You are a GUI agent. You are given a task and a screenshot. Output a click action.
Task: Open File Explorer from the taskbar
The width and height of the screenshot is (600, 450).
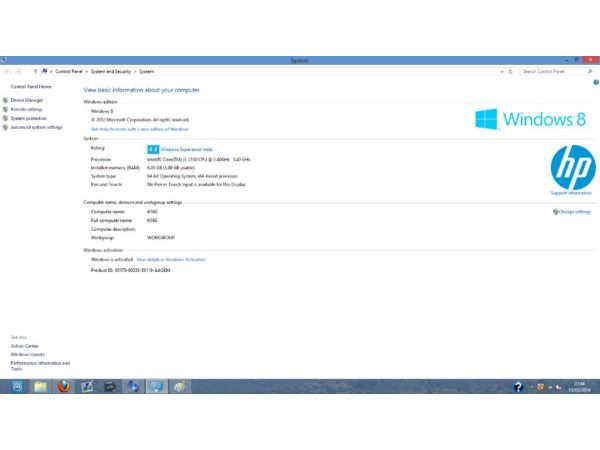pyautogui.click(x=40, y=387)
